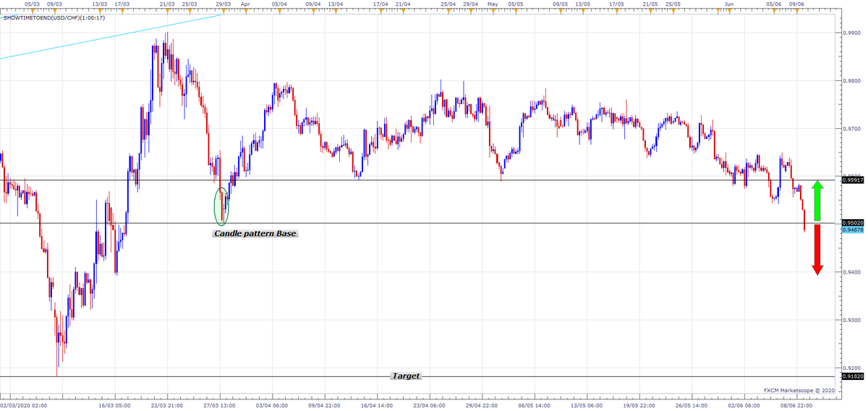Click the '13/05 06:00' bottom axis label
Image resolution: width=868 pixels, height=411 pixels.
[x=587, y=406]
